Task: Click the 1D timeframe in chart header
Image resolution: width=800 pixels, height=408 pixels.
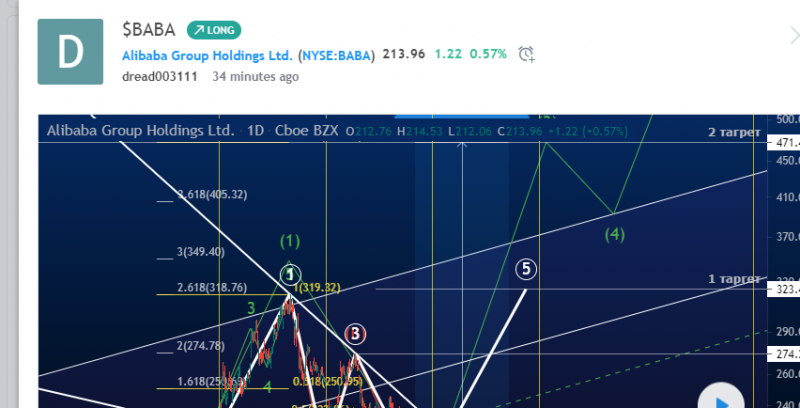Action: [255, 131]
